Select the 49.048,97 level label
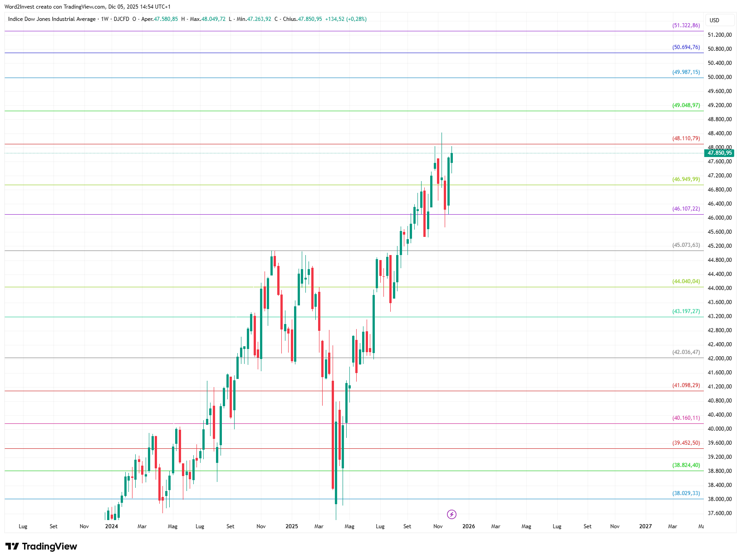The width and height of the screenshot is (741, 560). coord(686,105)
